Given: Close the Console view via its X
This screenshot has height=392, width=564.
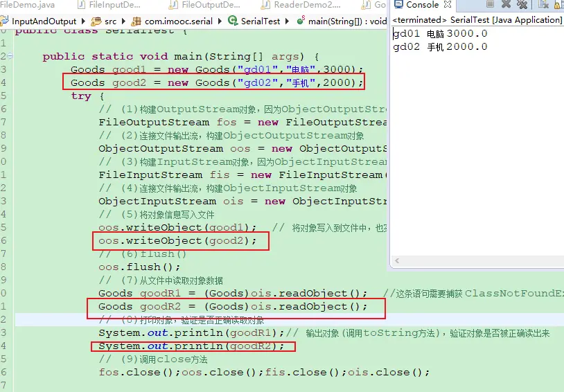Looking at the screenshot, I should (x=448, y=4).
